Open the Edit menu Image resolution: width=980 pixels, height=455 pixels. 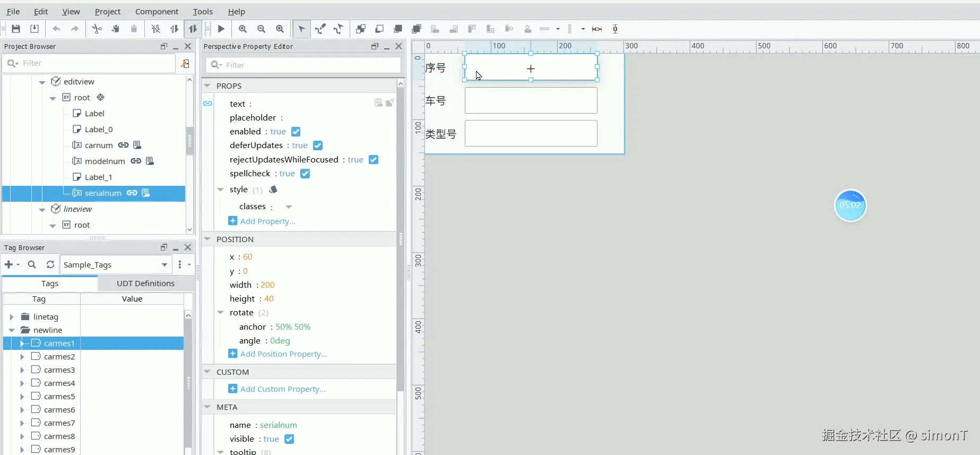tap(41, 11)
